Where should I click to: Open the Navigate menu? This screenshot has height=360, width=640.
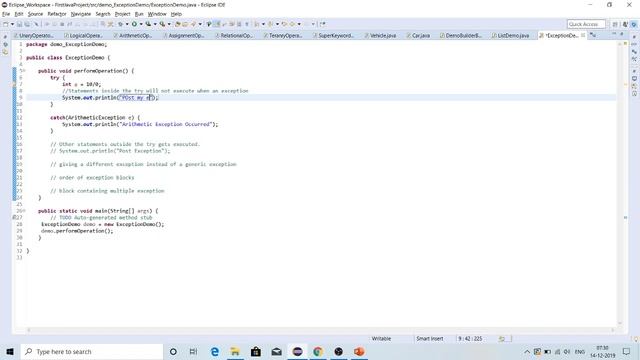click(81, 14)
